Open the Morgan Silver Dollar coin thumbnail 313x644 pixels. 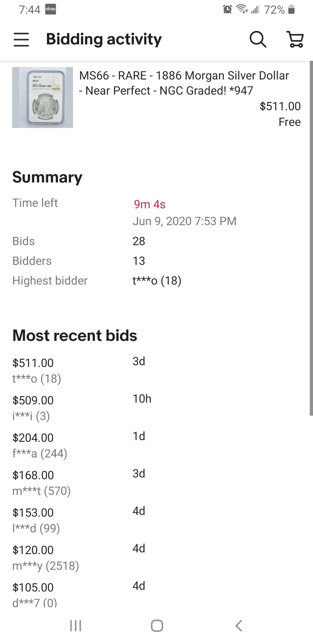coord(43,97)
